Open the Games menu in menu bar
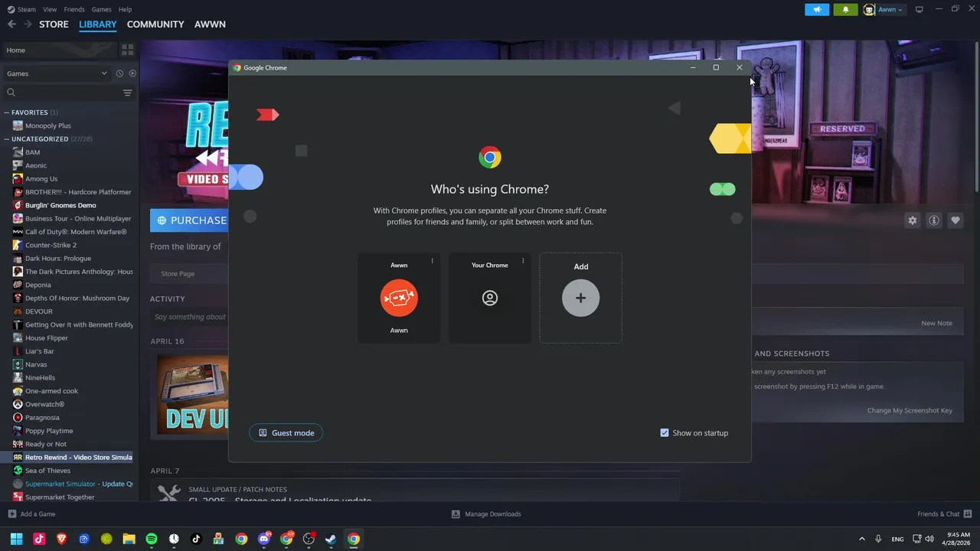980x551 pixels. point(101,9)
